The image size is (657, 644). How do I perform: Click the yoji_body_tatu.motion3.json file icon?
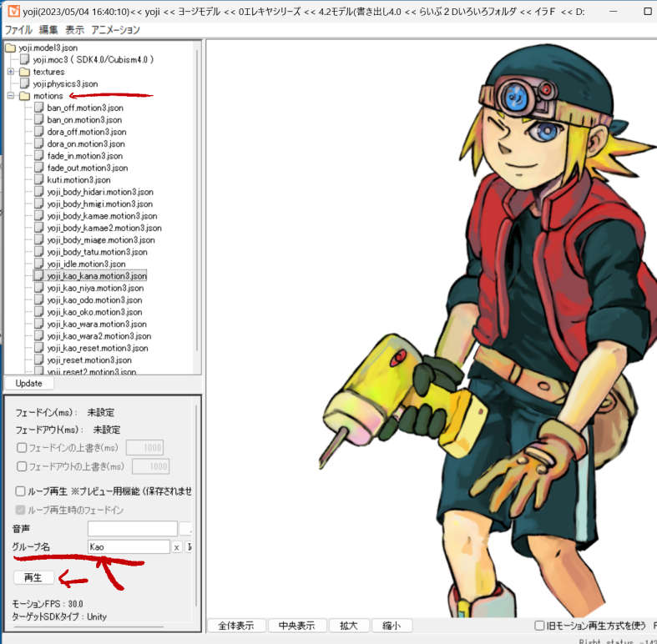pos(38,252)
